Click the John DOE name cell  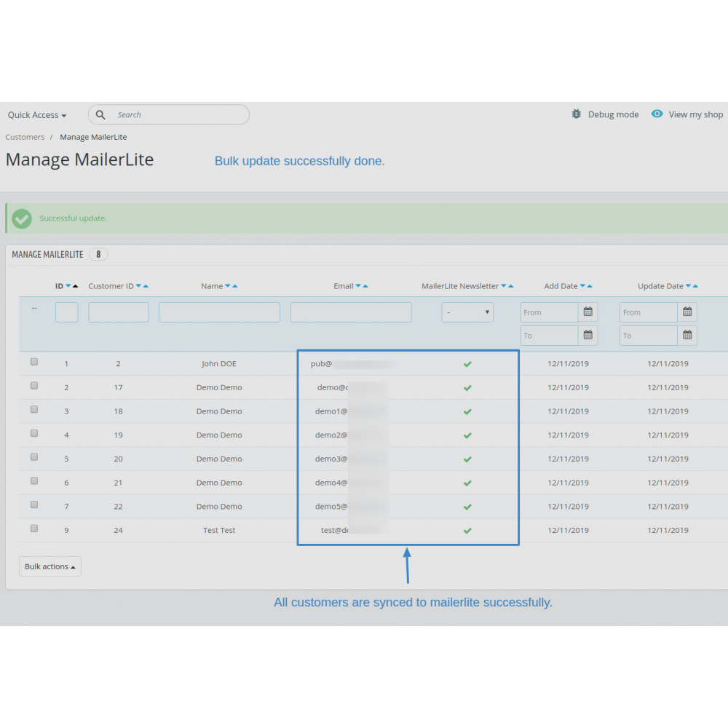[x=219, y=363]
